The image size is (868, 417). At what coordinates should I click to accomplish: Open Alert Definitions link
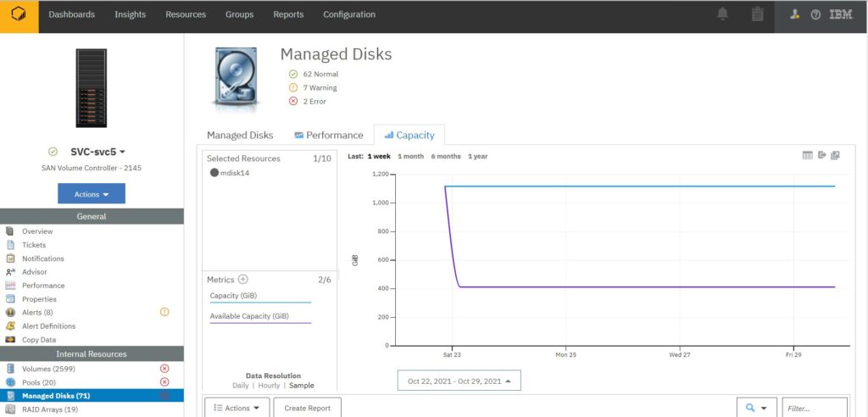(48, 326)
